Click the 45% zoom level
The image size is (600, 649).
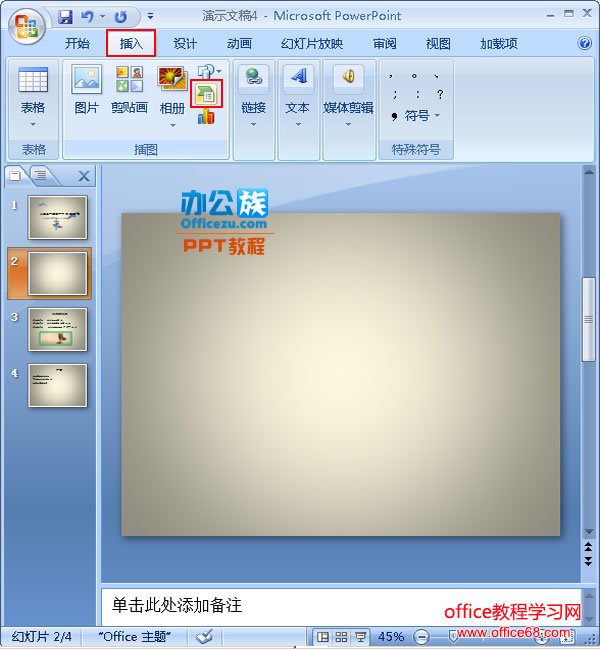pos(391,637)
